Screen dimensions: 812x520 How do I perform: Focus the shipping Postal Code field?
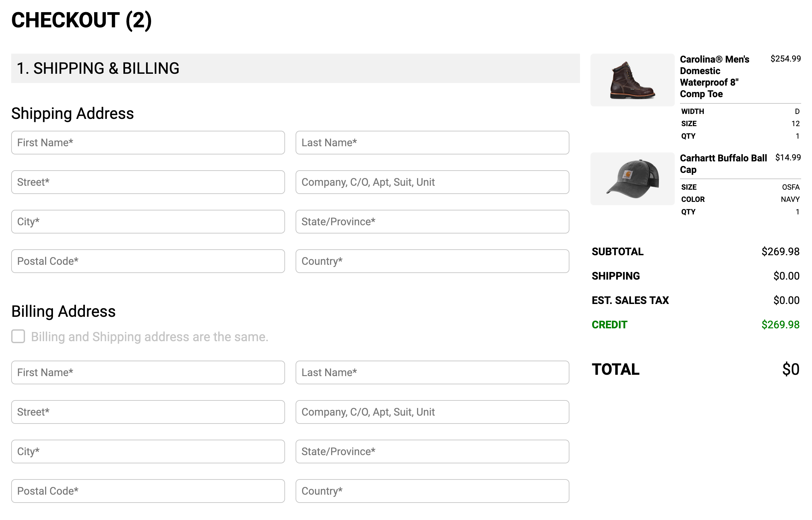148,261
